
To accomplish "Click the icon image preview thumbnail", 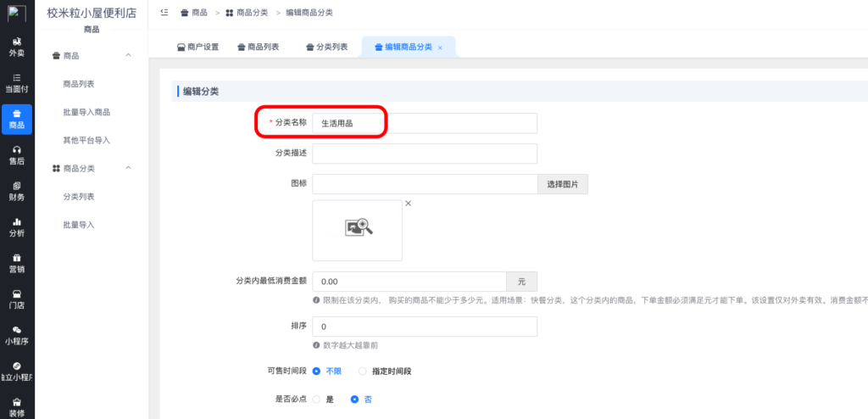I will (357, 231).
